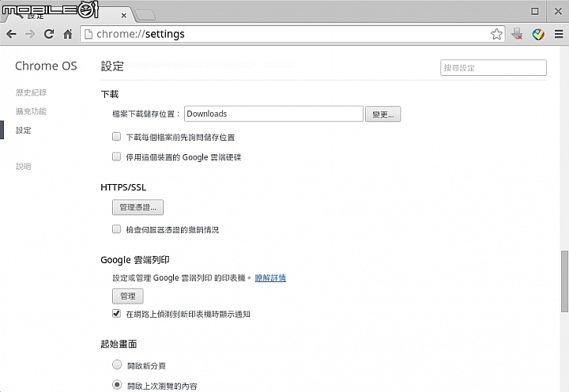569x392 pixels.
Task: Click the 變更... button
Action: coord(382,115)
